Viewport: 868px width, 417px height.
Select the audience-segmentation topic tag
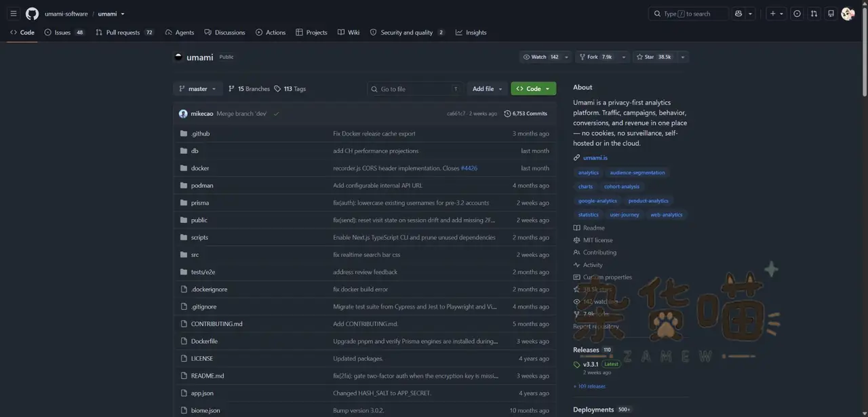pos(637,173)
